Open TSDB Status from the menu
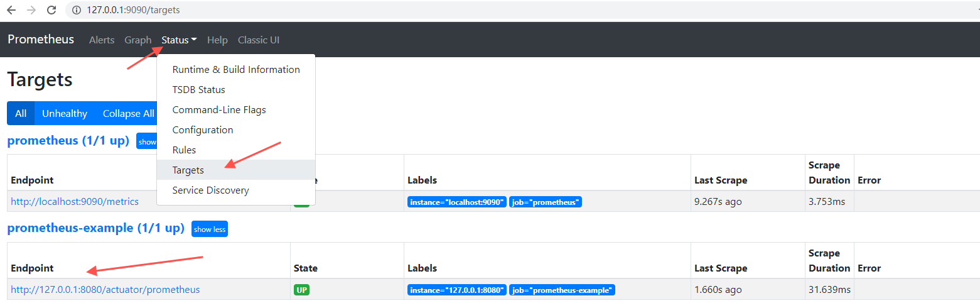This screenshot has height=308, width=980. (x=198, y=89)
